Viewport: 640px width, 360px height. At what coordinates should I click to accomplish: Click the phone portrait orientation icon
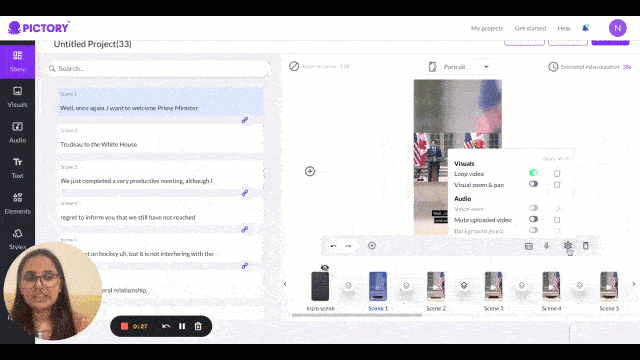432,67
